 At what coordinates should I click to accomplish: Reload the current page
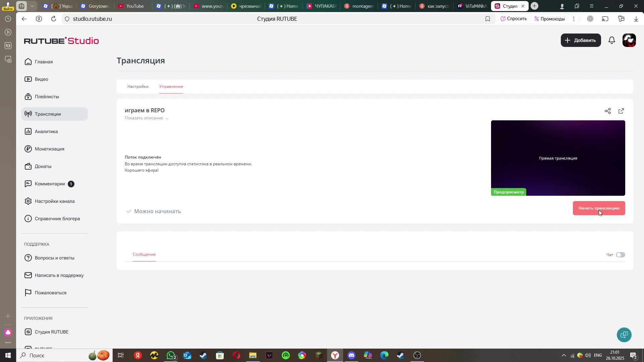coord(53,19)
